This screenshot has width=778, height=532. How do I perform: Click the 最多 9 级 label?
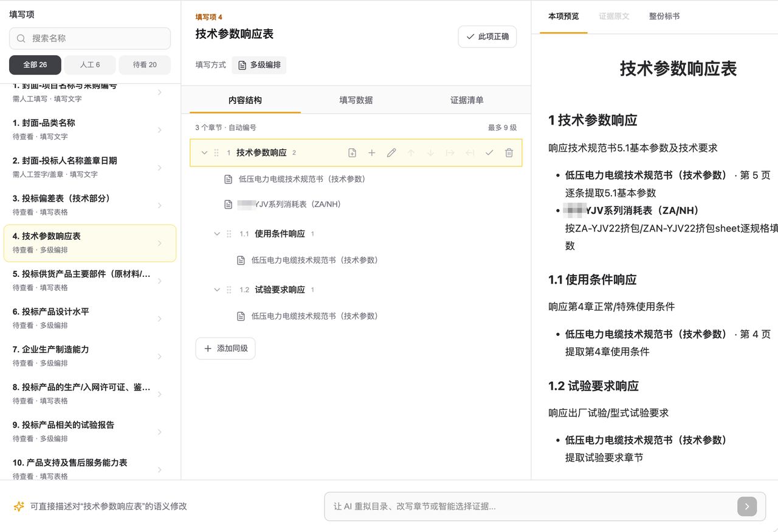[x=502, y=128]
